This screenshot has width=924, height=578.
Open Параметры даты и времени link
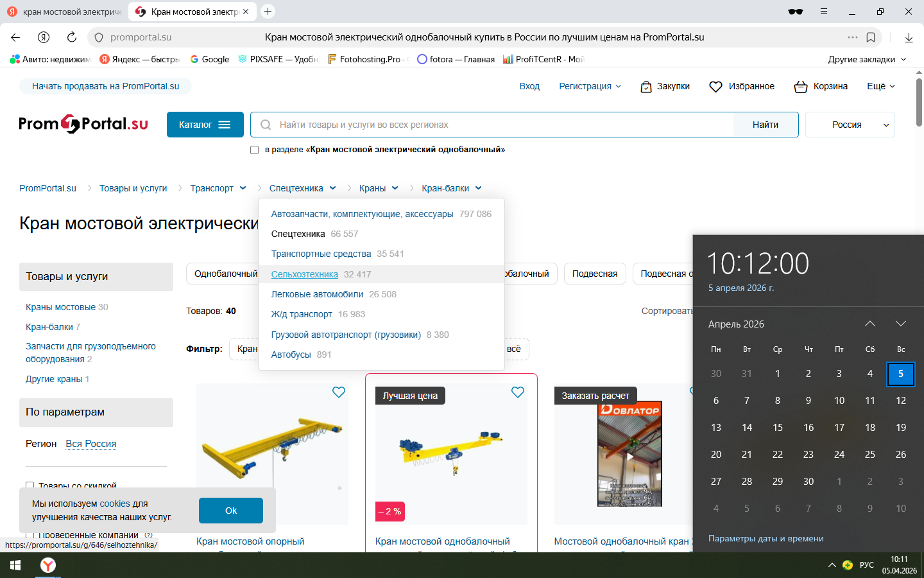pos(766,538)
